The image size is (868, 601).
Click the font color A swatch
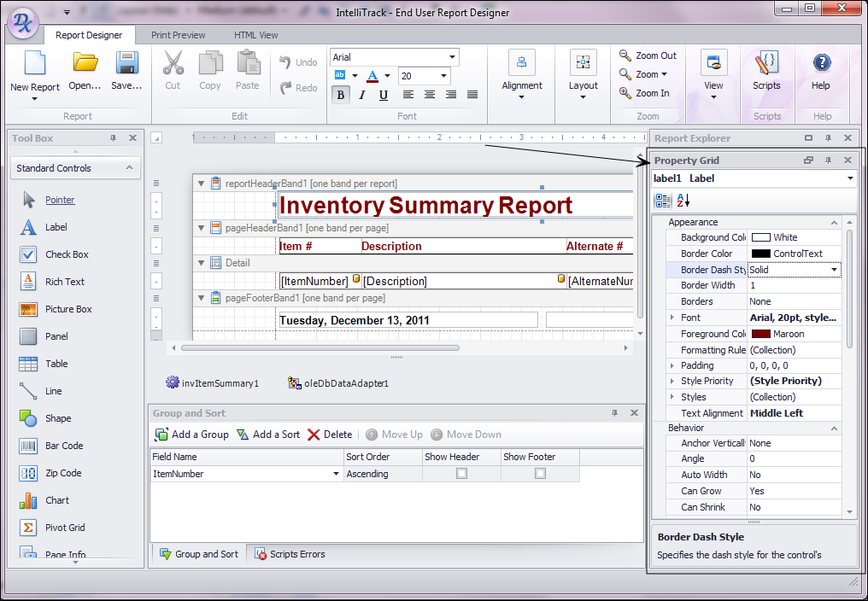(x=372, y=76)
